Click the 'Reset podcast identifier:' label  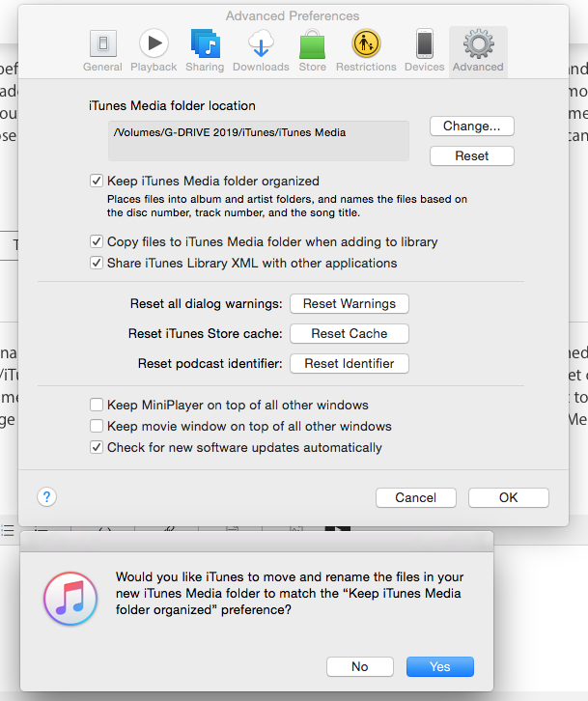point(210,363)
